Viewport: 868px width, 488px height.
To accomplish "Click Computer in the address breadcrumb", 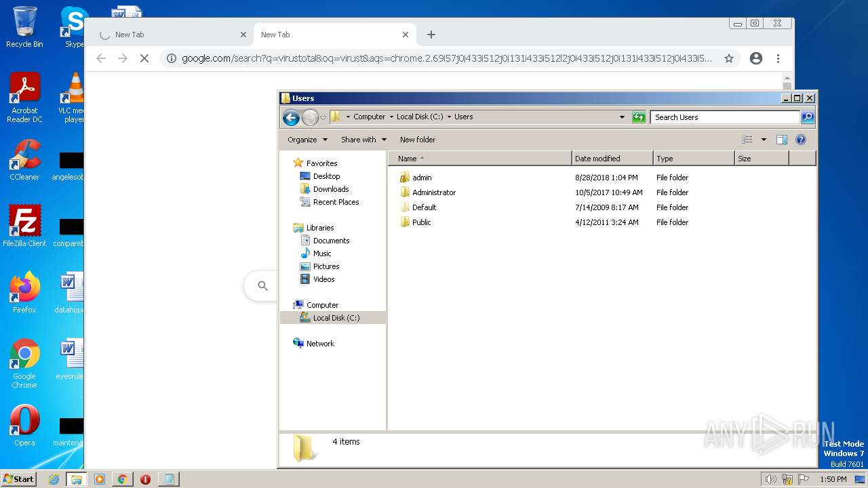I will 369,117.
